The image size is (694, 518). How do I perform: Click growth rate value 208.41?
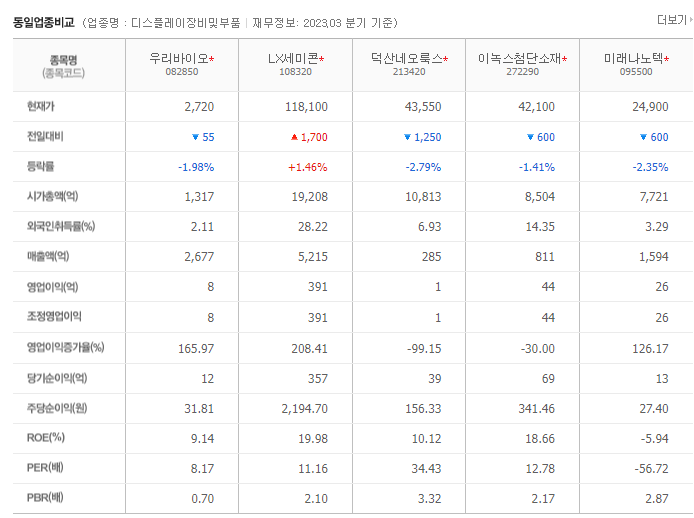309,349
